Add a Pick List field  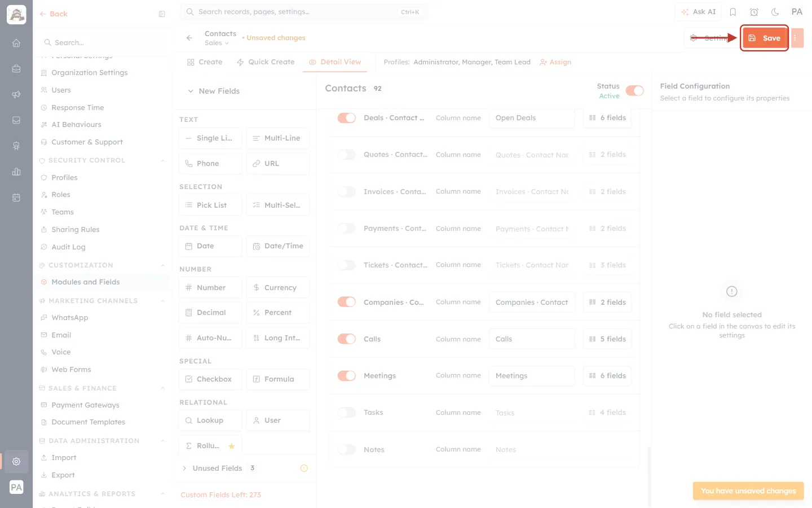[210, 205]
